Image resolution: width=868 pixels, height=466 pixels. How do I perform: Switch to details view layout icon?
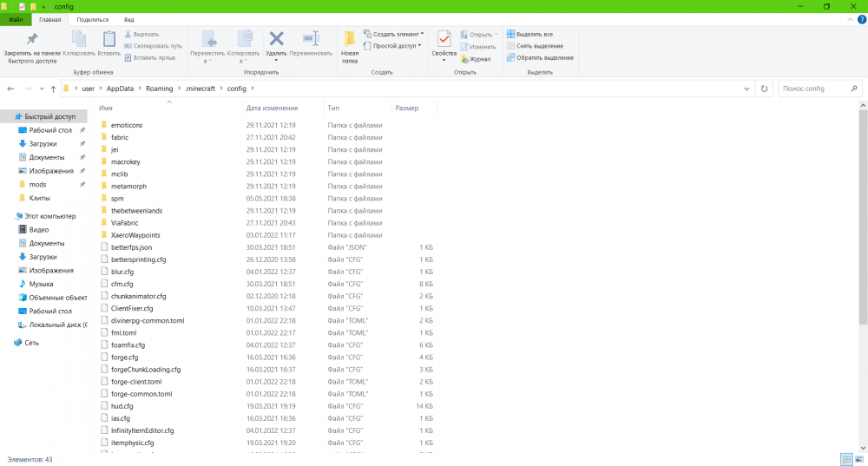(x=846, y=459)
